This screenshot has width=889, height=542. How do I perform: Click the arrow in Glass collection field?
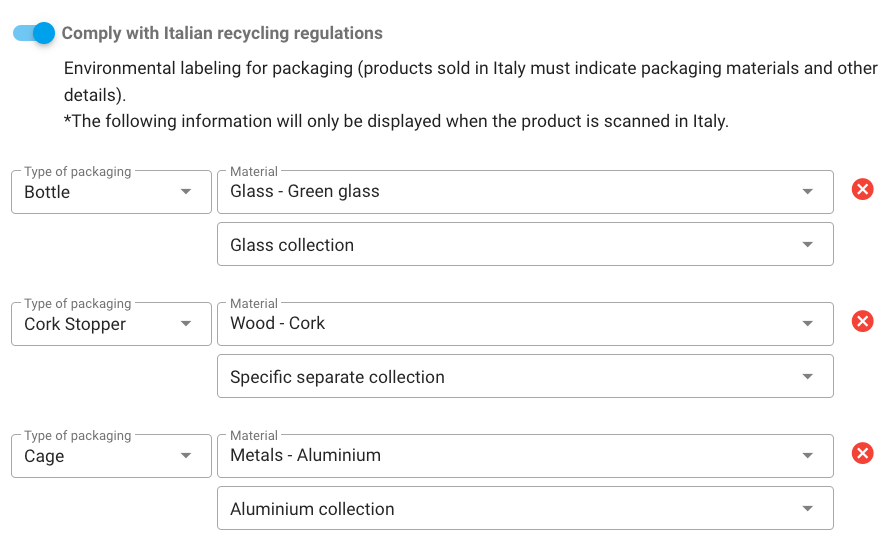coord(808,245)
